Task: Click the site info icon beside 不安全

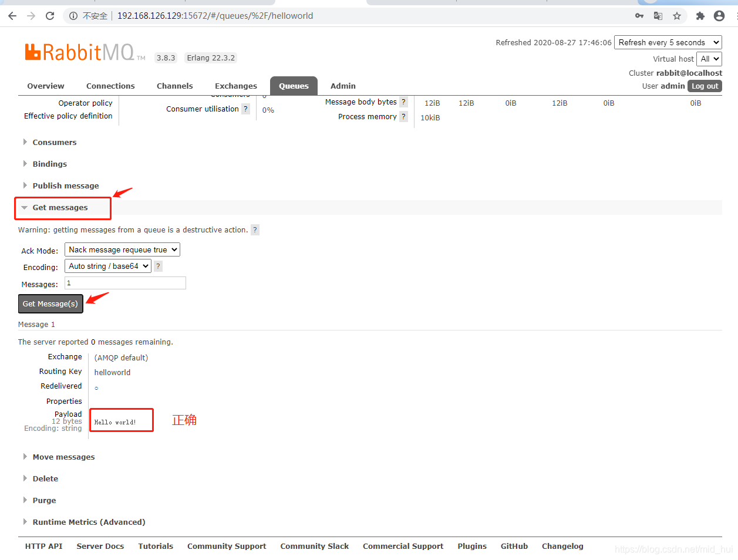Action: [x=73, y=16]
